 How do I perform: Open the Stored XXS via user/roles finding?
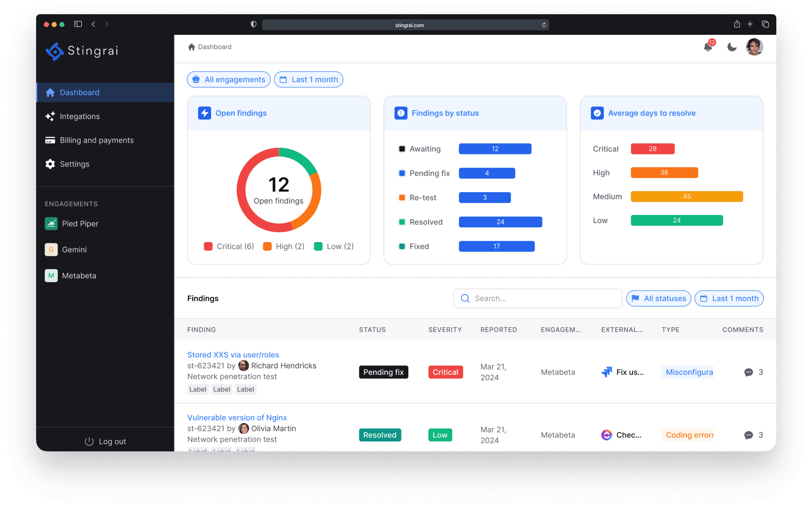tap(233, 355)
